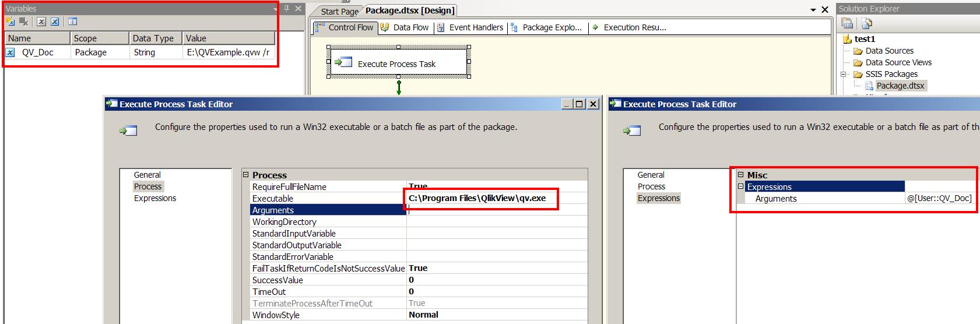Switch to the Start Page tab
Image resolution: width=980 pixels, height=324 pixels.
click(339, 11)
